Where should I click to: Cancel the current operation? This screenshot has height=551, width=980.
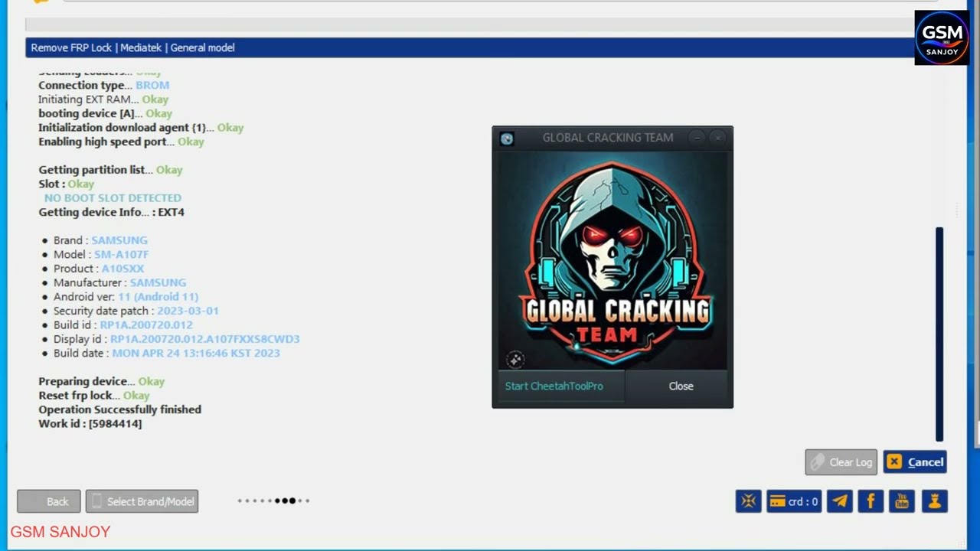click(915, 462)
